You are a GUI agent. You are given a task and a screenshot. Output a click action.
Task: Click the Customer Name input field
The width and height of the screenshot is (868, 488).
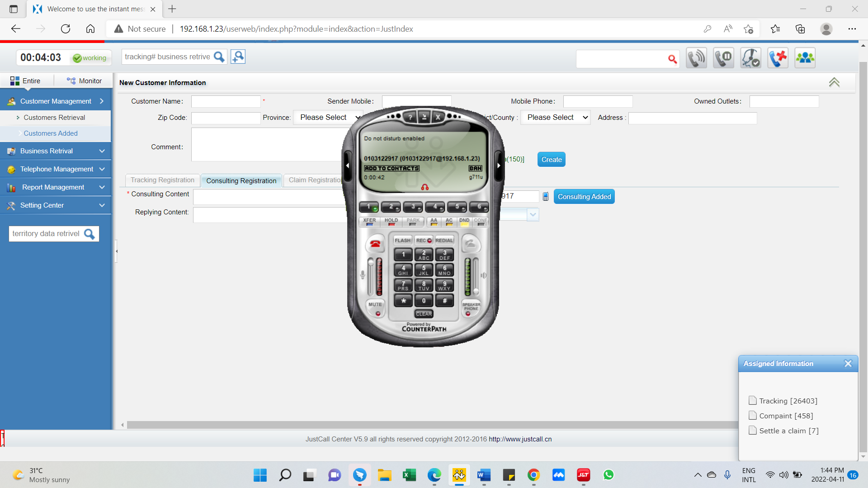click(226, 101)
